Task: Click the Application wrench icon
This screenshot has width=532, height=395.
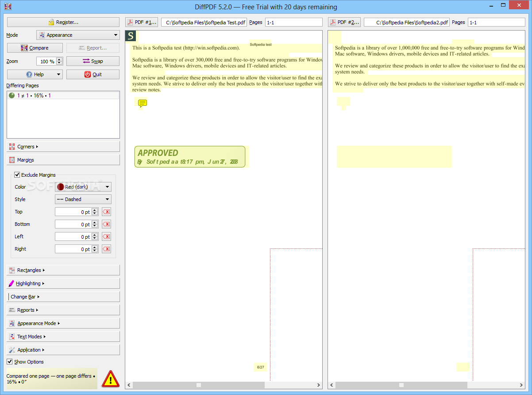Action: (12, 350)
